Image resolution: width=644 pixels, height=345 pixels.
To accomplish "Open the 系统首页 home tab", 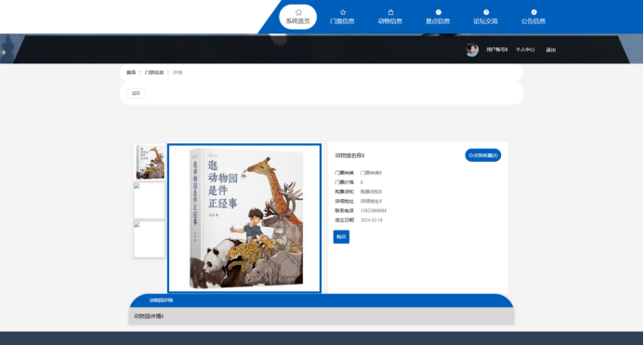I will 297,17.
